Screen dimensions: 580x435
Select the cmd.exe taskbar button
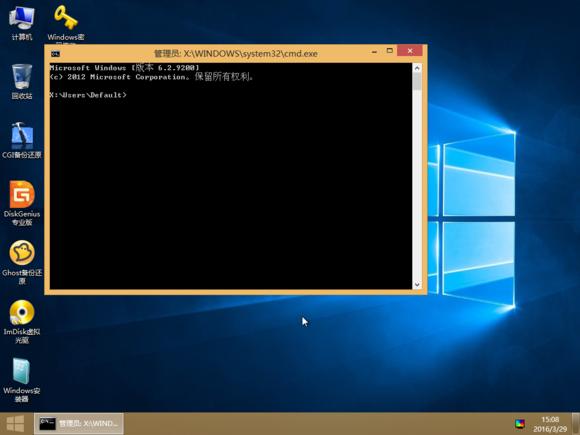pyautogui.click(x=79, y=424)
